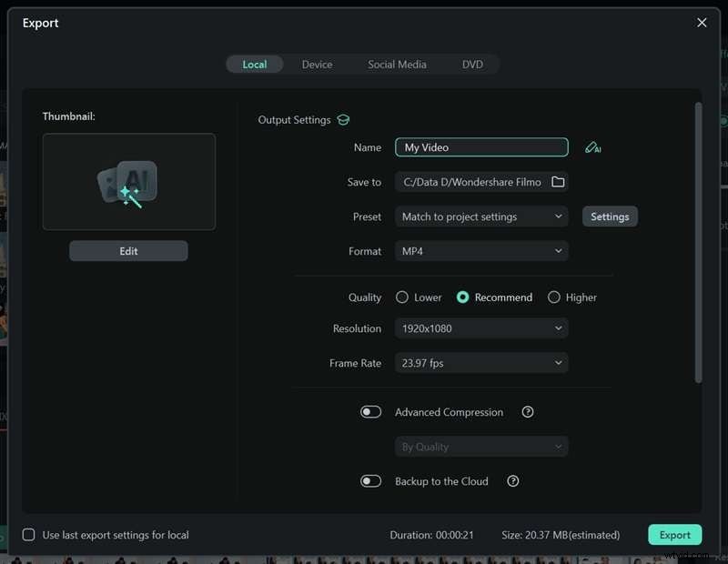Choose the Higher quality radio button
Image resolution: width=728 pixels, height=564 pixels.
tap(554, 297)
